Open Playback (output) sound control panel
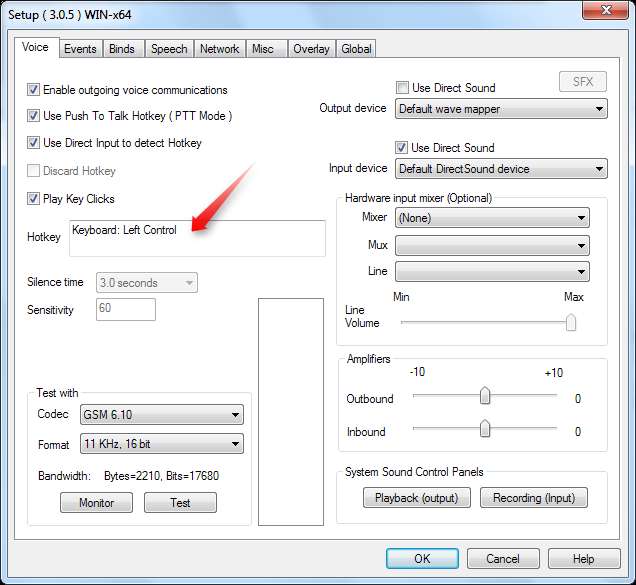This screenshot has height=585, width=636. 417,498
